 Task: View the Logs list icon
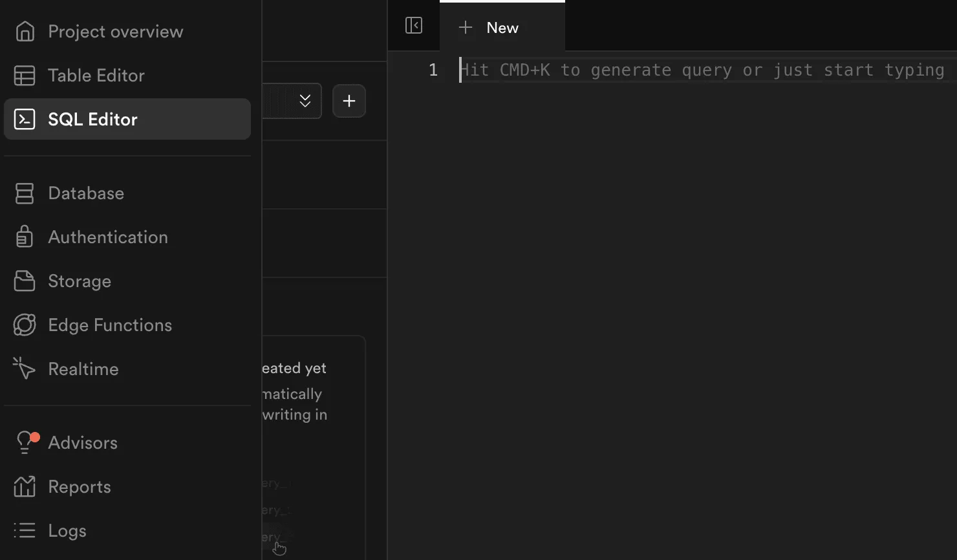coord(24,530)
